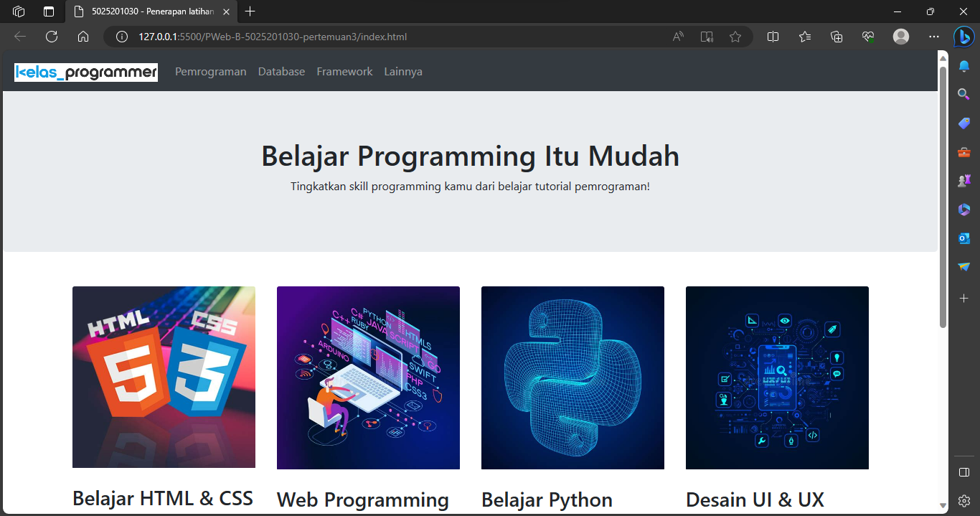
Task: Open Lainnya nav menu
Action: [x=403, y=72]
